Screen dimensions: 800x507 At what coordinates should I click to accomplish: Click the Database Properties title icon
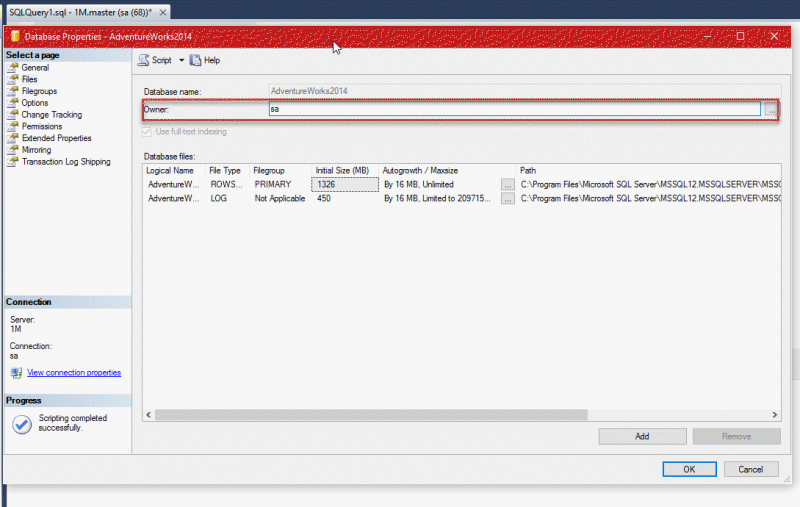tap(15, 36)
